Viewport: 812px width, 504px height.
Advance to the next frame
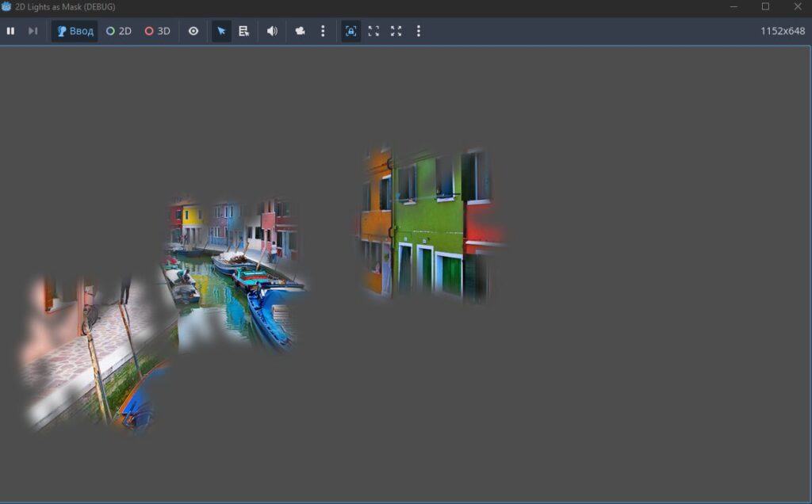point(33,31)
